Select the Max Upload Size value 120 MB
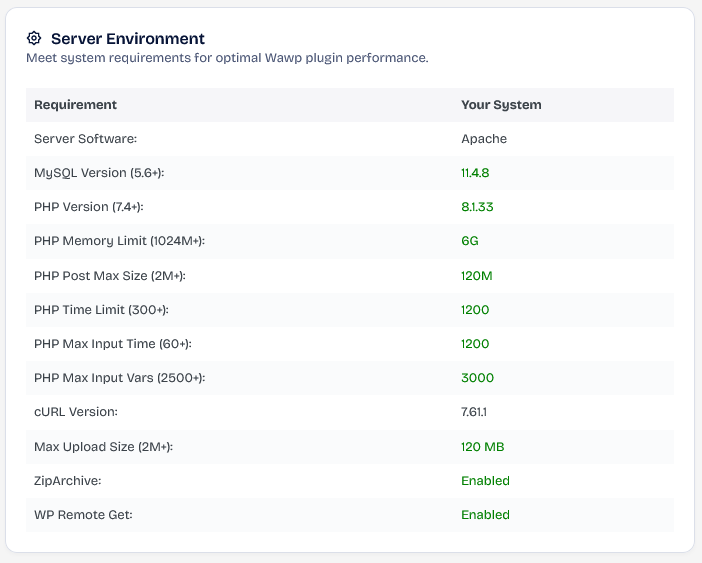702x563 pixels. 482,447
